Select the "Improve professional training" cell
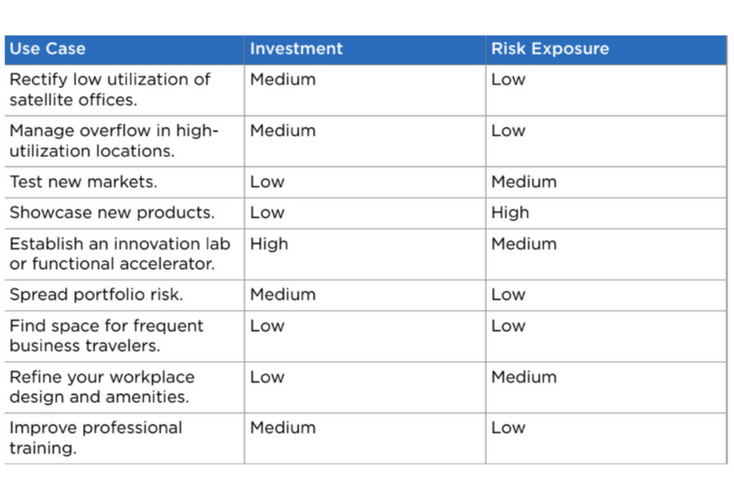Screen dimensions: 734x501 coord(96,437)
